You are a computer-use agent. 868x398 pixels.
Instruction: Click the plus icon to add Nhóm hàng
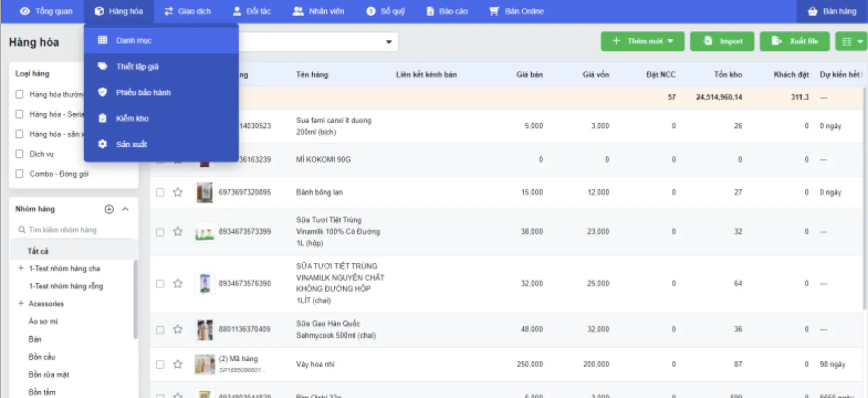109,210
